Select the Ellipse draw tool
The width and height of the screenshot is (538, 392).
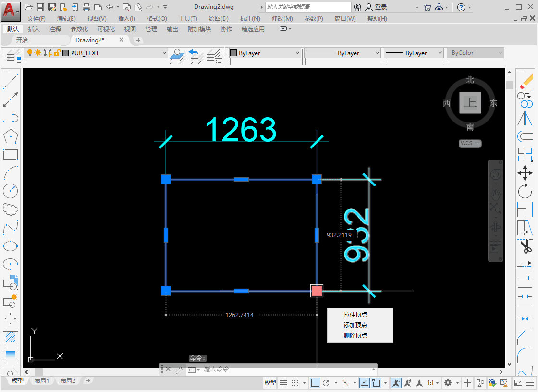click(x=10, y=246)
